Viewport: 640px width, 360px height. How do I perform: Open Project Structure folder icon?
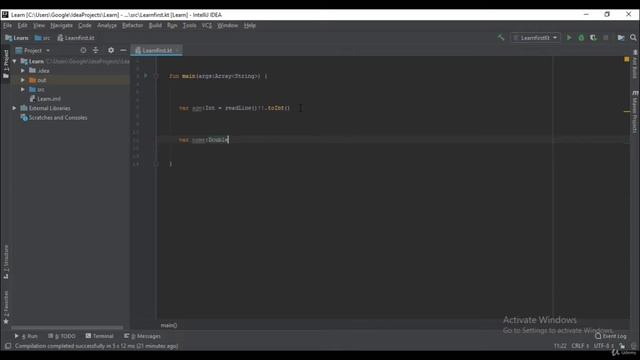tap(621, 38)
